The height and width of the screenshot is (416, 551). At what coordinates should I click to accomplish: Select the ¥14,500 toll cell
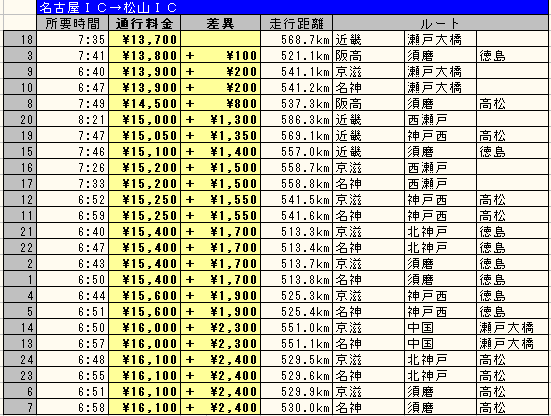pyautogui.click(x=144, y=103)
